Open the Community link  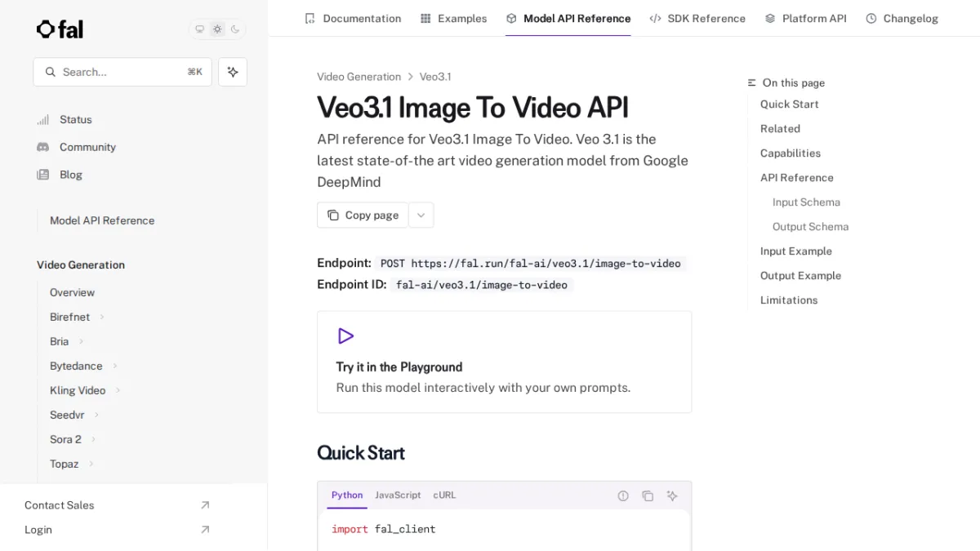pos(88,147)
